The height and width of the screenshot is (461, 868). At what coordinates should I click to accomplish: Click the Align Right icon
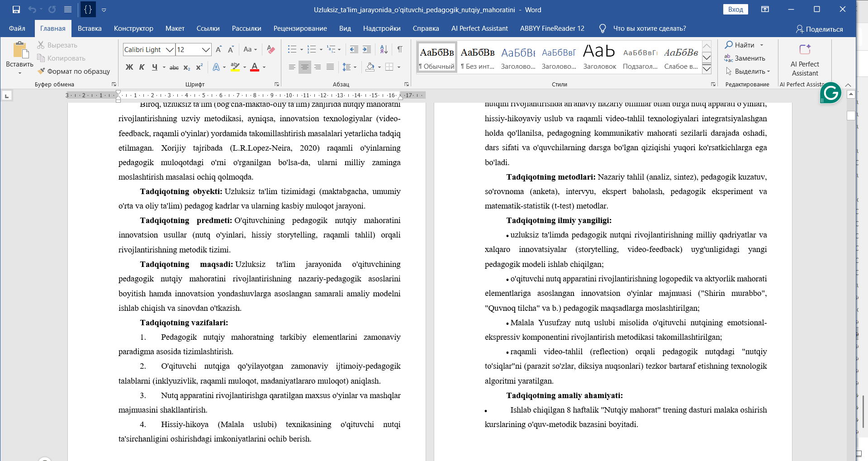318,67
